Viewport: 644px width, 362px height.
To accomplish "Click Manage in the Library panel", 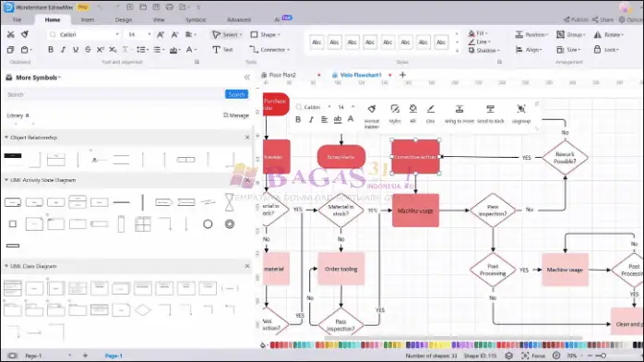I will [x=236, y=115].
